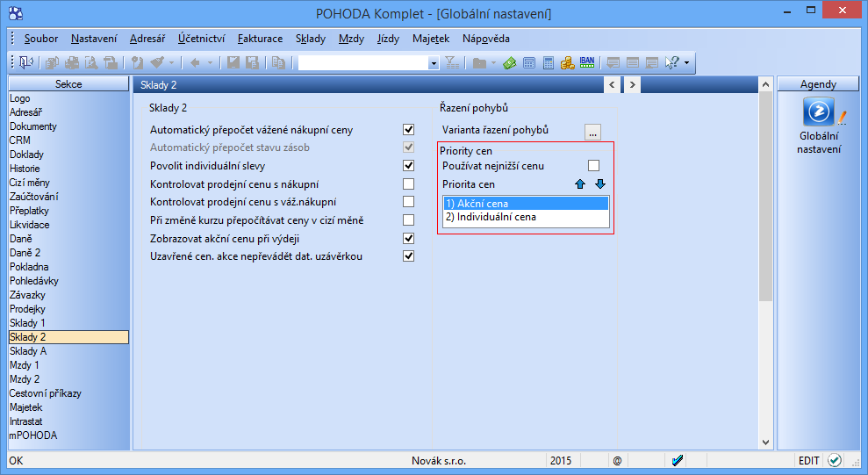Enable Kontrolovat prodejní cenu s váž.nákupní
The image size is (868, 475).
(x=408, y=202)
